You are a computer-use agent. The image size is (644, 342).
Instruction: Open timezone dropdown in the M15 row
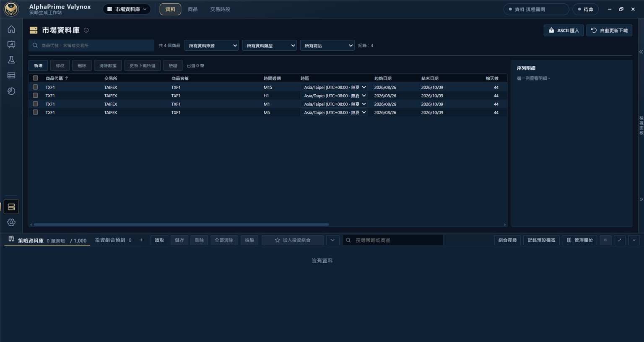(x=334, y=87)
